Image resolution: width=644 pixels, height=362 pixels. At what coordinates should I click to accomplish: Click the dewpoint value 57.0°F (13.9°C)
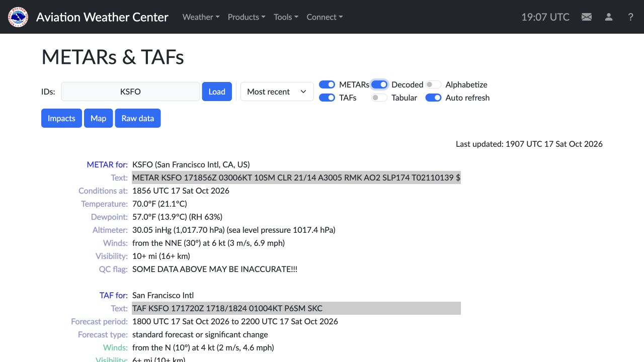[x=177, y=217]
